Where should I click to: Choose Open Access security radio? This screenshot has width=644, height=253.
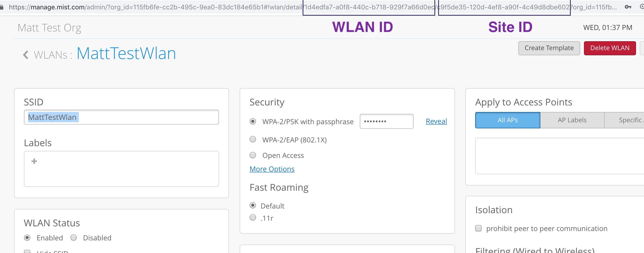253,155
